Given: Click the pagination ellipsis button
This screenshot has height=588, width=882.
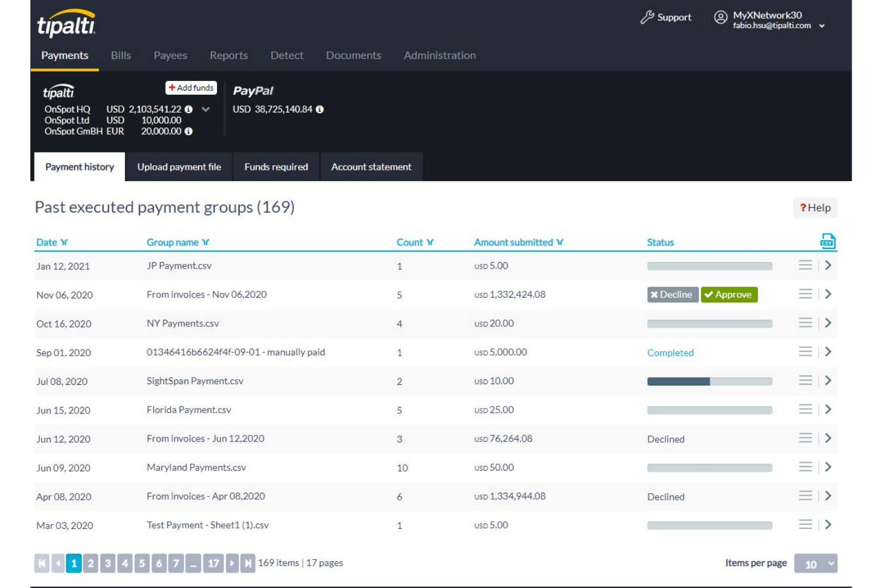Looking at the screenshot, I should click(193, 563).
